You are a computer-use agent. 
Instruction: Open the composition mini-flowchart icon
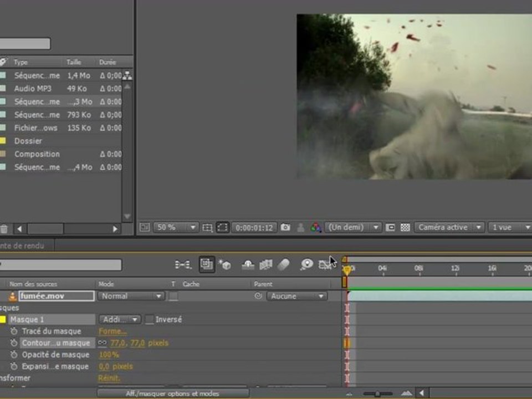183,264
